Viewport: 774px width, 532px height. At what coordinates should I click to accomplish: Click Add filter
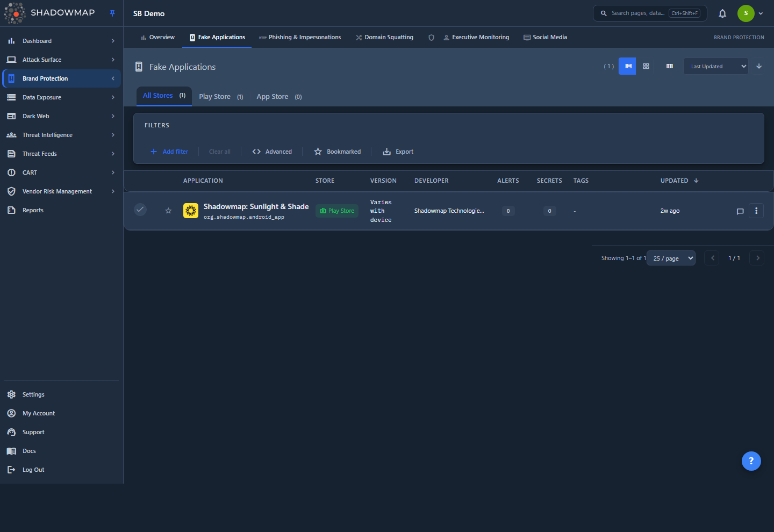click(x=169, y=152)
